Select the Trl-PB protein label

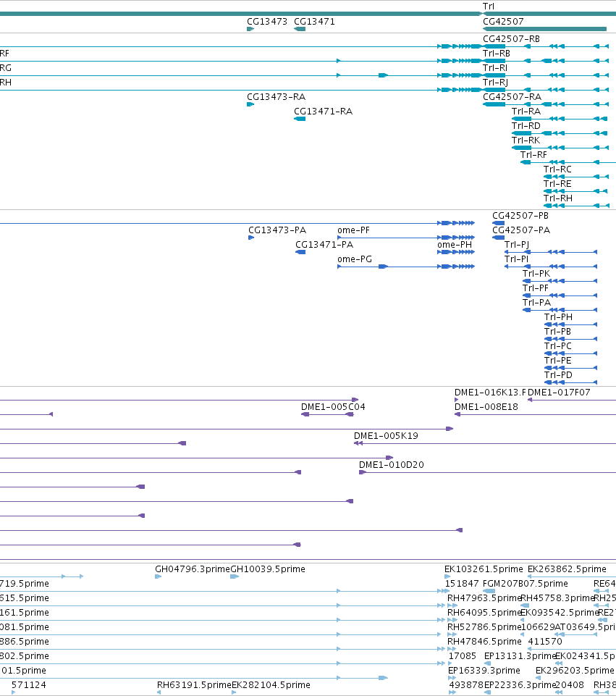click(558, 332)
